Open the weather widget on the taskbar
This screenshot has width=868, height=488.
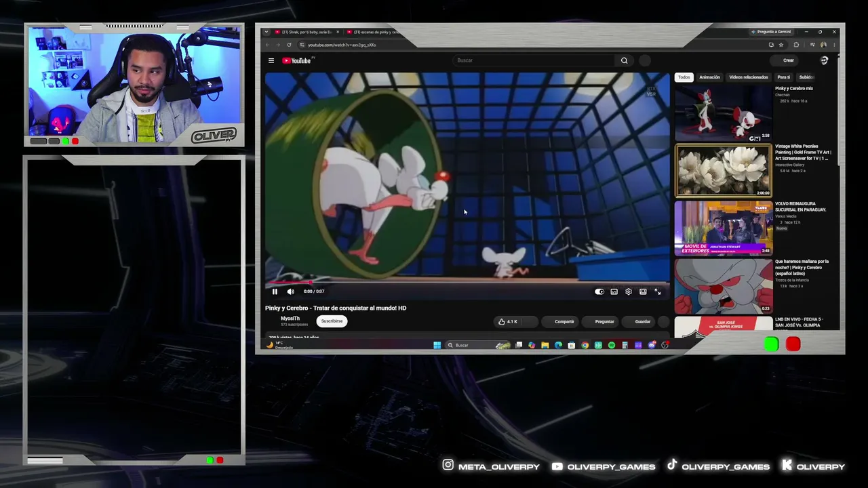(279, 345)
